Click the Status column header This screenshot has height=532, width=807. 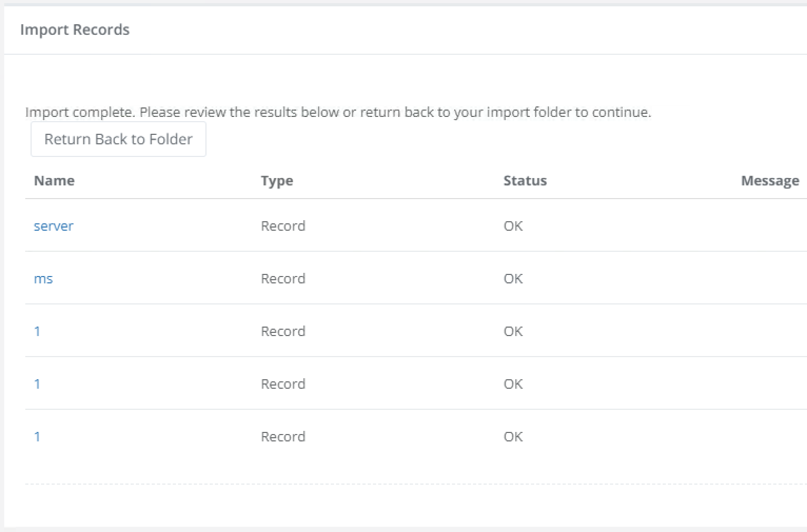click(x=525, y=181)
